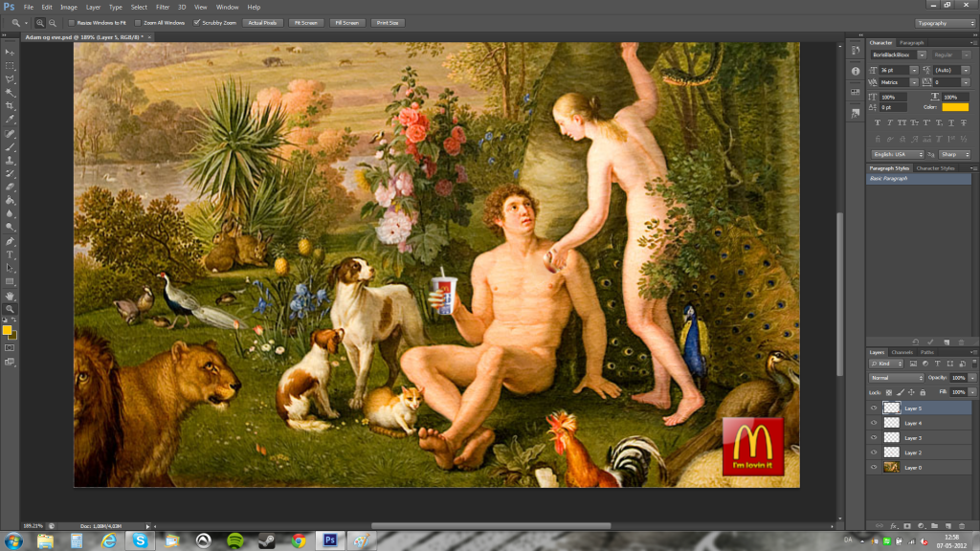Select the Lasso tool
This screenshot has width=980, height=551.
(10, 79)
